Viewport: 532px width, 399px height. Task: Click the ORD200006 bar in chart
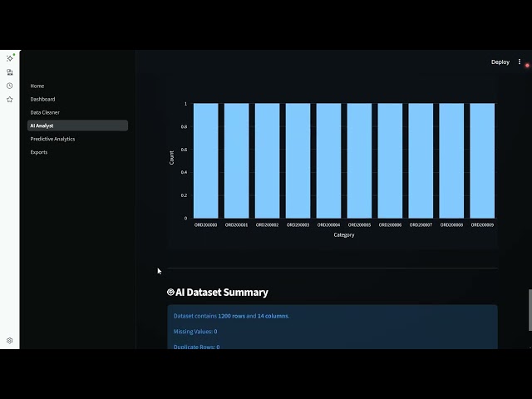pos(390,160)
